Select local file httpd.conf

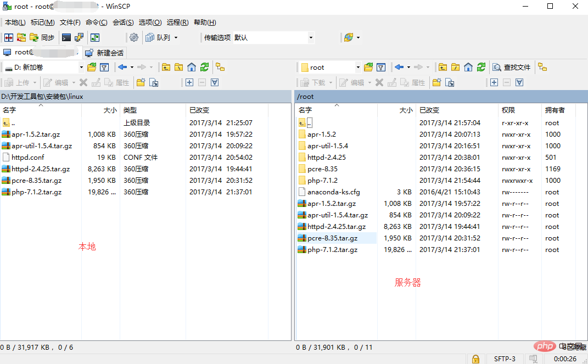[x=28, y=158]
